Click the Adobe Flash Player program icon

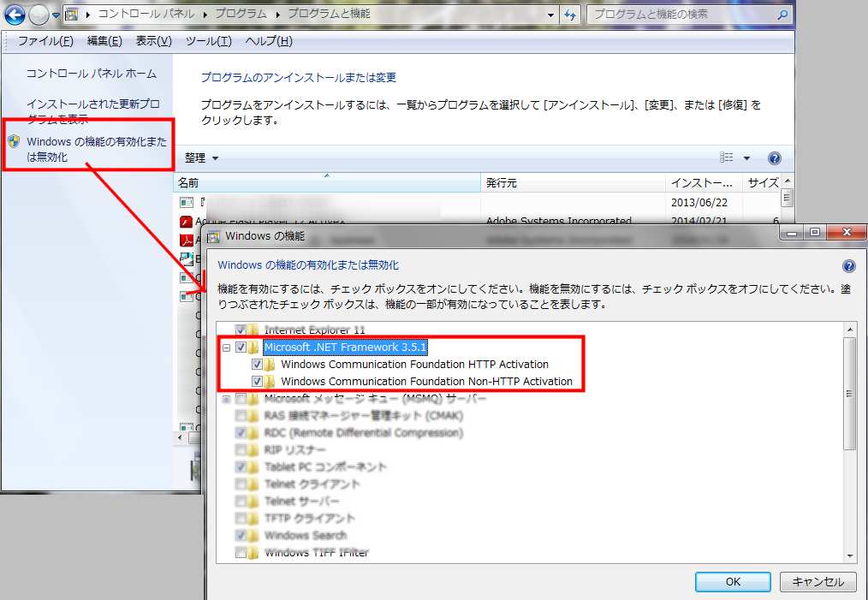(x=186, y=221)
